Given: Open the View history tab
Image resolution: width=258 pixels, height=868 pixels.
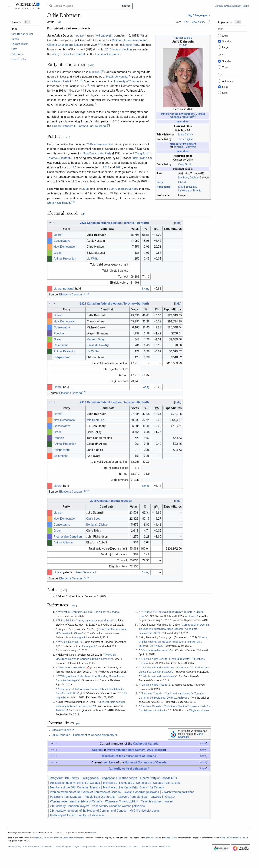Looking at the screenshot, I should 198,22.
